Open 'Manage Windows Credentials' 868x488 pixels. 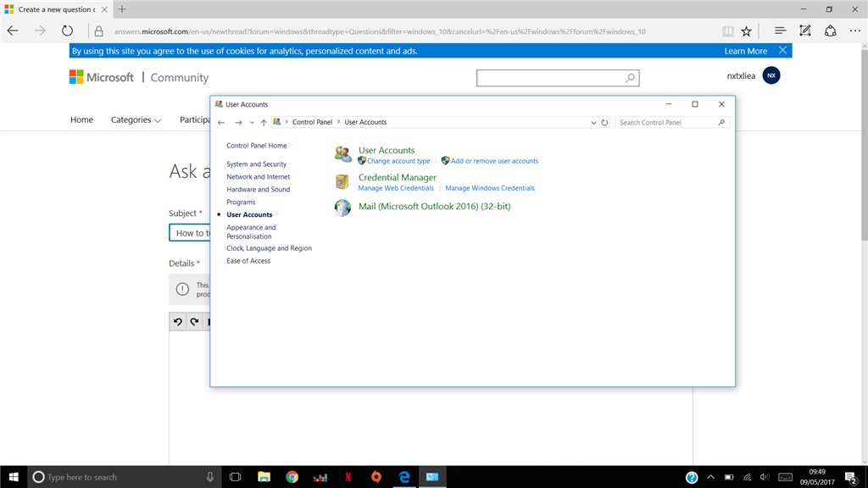[490, 188]
